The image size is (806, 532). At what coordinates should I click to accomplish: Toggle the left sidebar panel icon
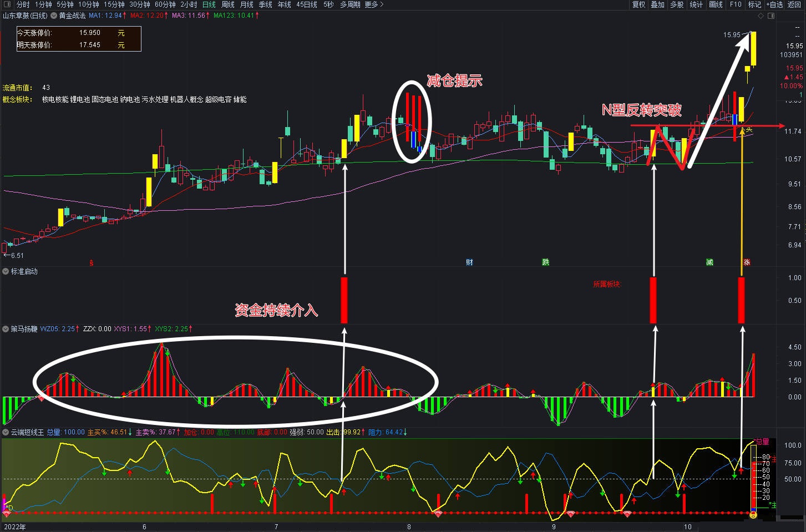(6, 4)
